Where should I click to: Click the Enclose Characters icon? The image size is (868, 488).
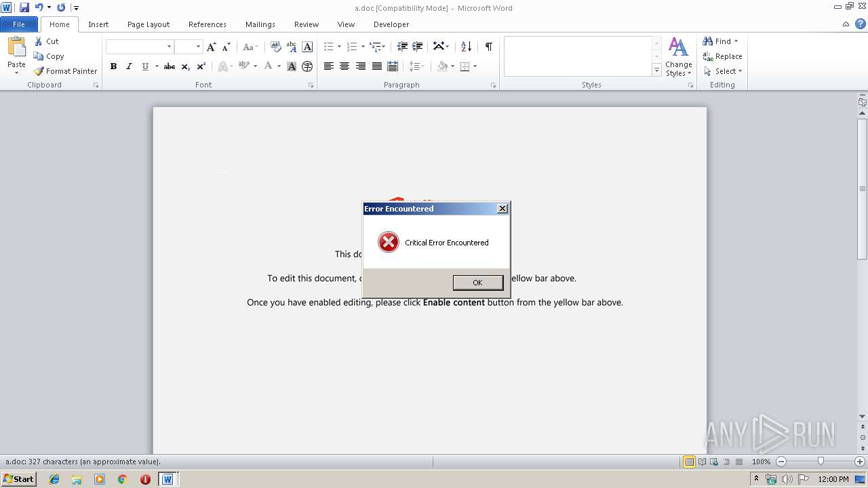pos(307,66)
